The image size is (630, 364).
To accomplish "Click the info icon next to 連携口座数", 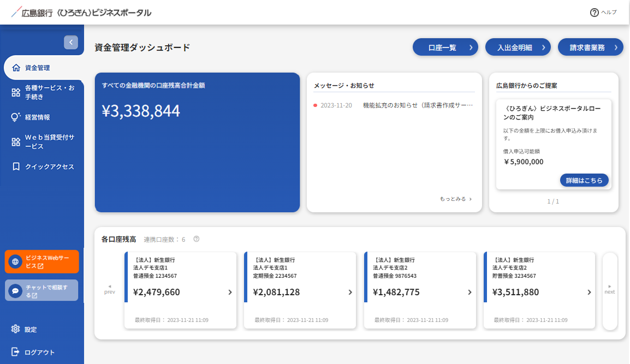I will coord(197,239).
